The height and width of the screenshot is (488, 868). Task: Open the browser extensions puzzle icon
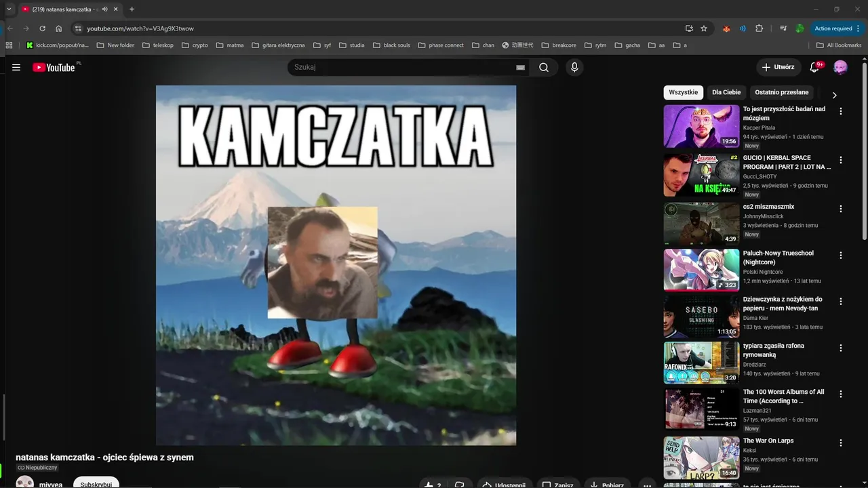[x=759, y=28]
